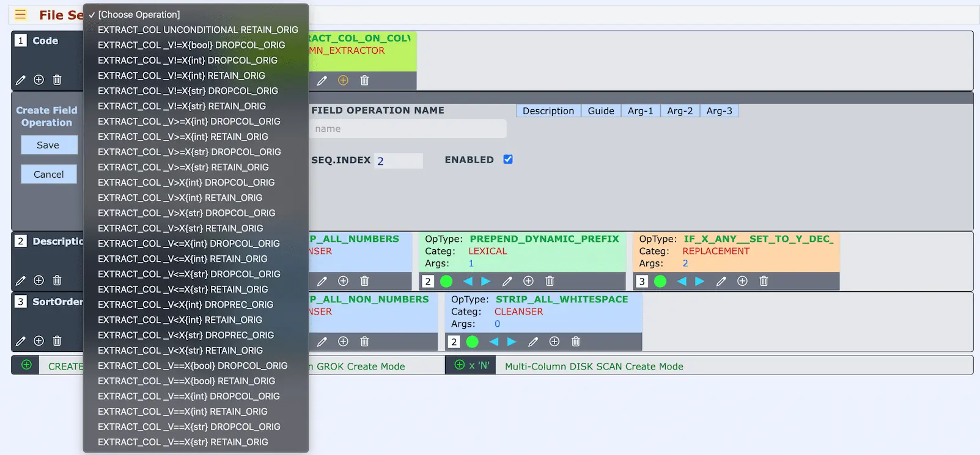
Task: Move PREPEND_DYNAMIC_PREFIX operation left
Action: [x=468, y=281]
